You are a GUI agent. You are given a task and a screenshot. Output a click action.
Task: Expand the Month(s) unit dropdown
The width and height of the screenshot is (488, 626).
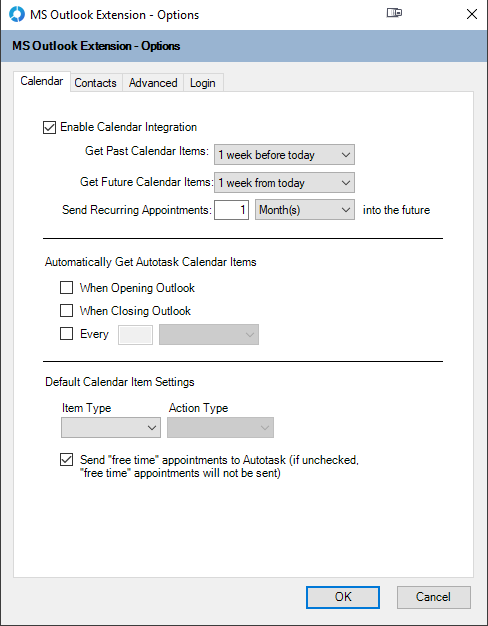pyautogui.click(x=305, y=210)
